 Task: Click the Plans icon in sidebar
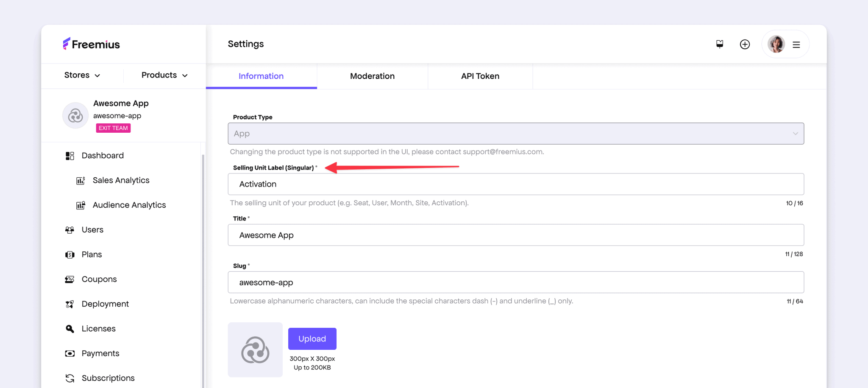(70, 255)
